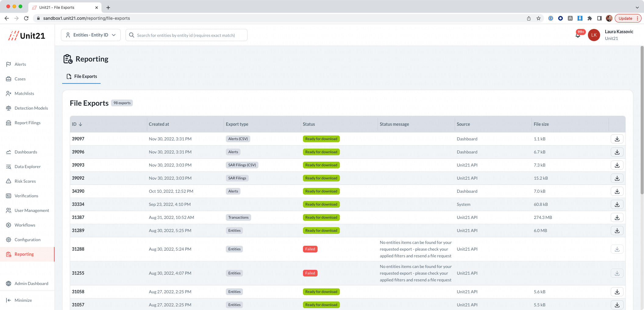
Task: Click Laura Kassovic user name
Action: click(x=619, y=32)
